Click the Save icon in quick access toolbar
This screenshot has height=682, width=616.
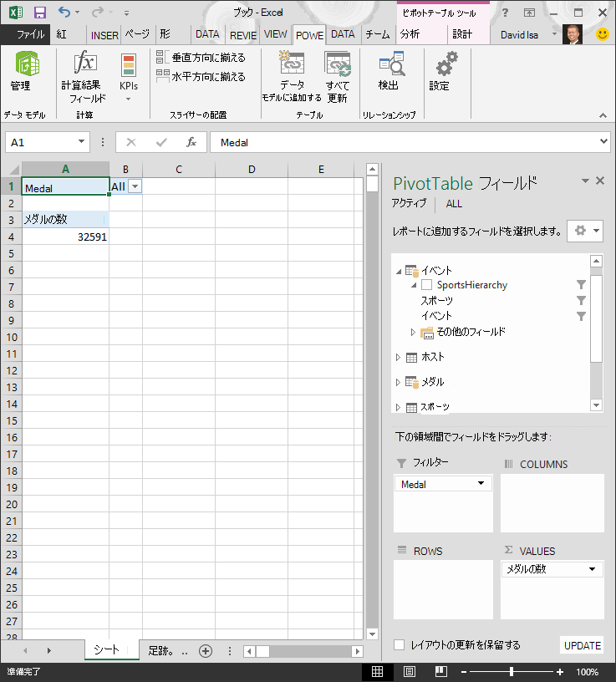(x=40, y=13)
